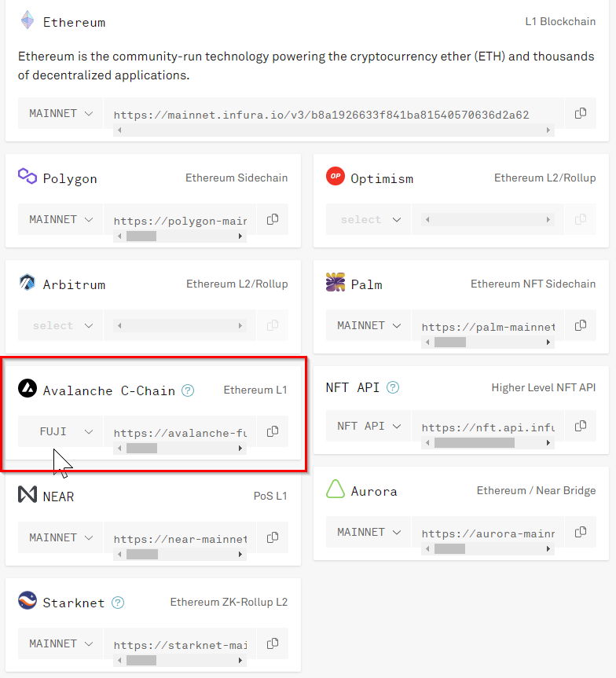Copy the NEAR endpoint URL

273,537
